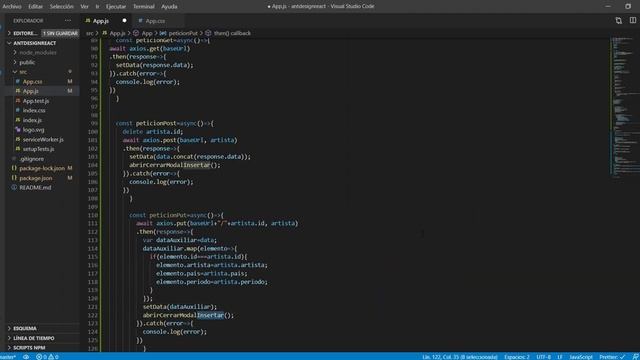Click the master git branch indicator

click(8, 357)
